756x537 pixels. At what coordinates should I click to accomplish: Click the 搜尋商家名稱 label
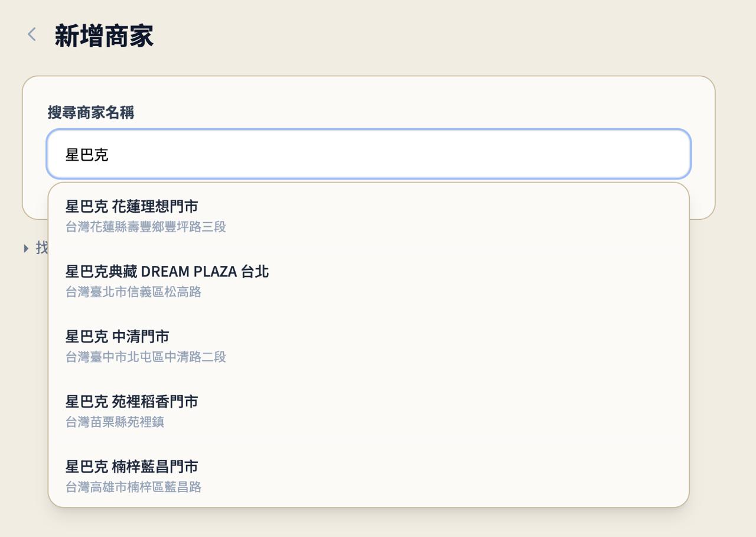pyautogui.click(x=91, y=112)
